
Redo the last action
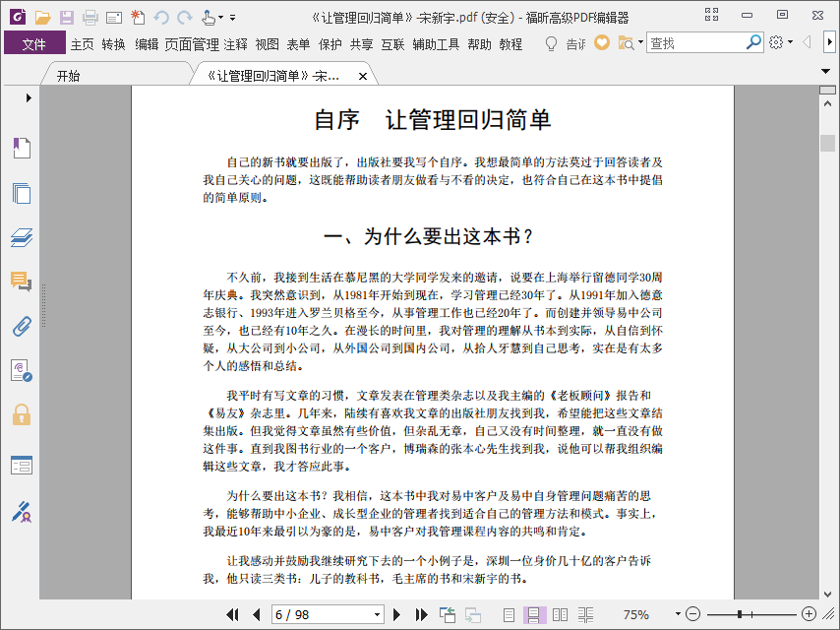185,18
